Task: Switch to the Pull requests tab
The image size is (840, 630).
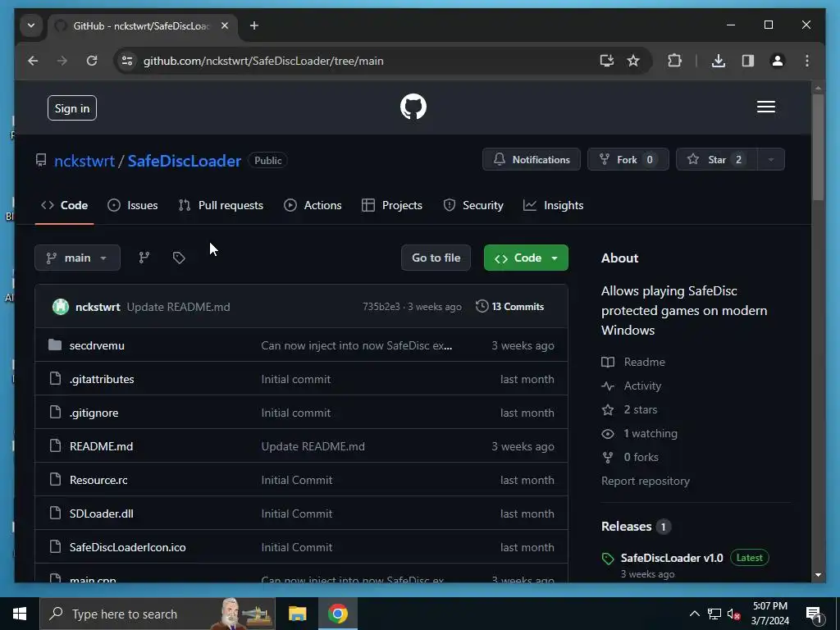Action: click(x=221, y=205)
